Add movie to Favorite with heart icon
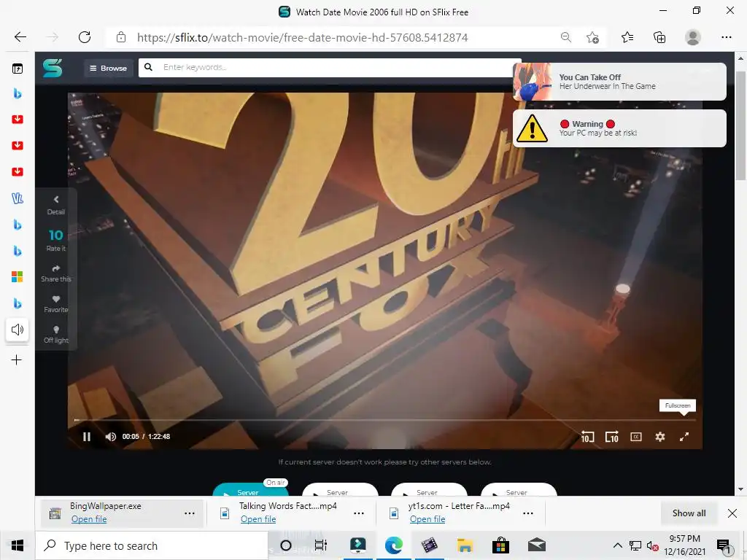Viewport: 747px width, 560px height. 55,304
